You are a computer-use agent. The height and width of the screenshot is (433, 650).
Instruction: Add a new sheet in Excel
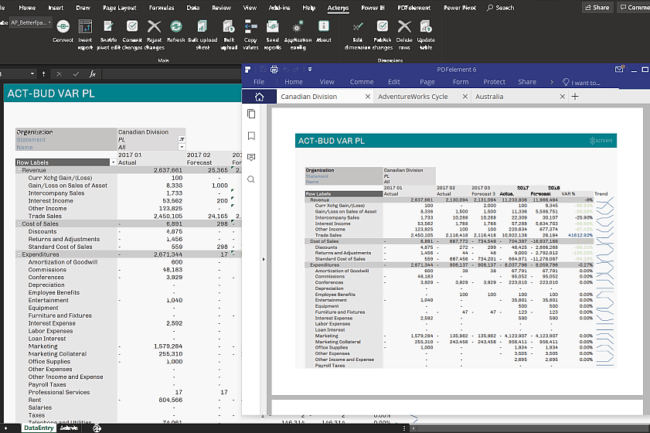tap(97, 428)
